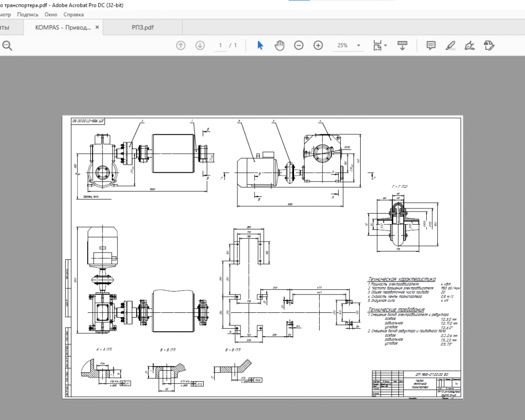Open the add comment note tool

click(431, 46)
